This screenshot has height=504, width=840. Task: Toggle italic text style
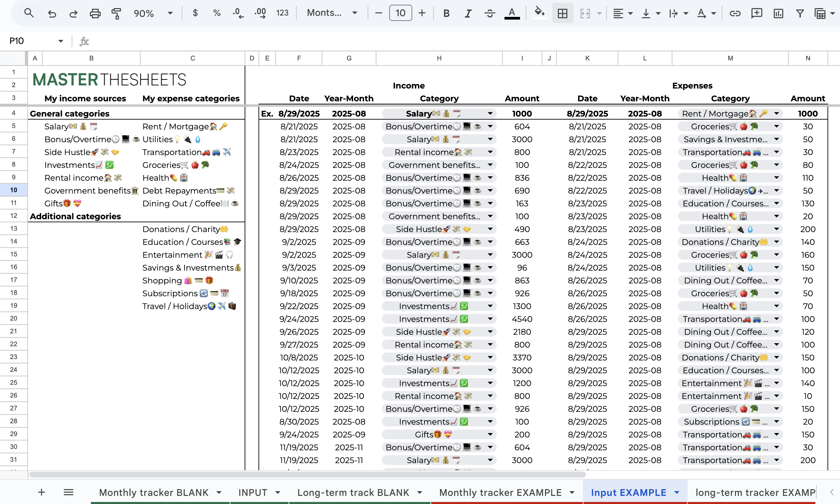click(468, 13)
